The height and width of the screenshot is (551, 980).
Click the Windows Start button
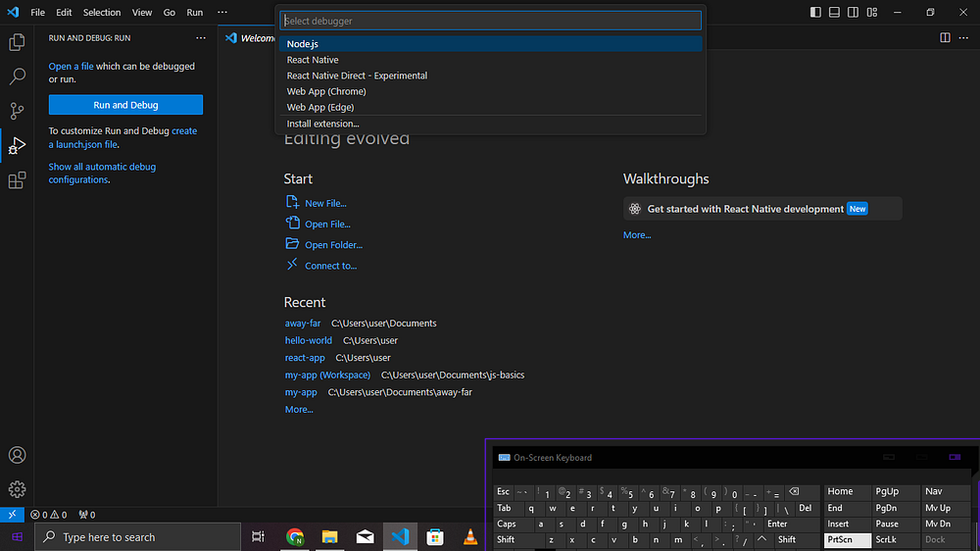[17, 536]
